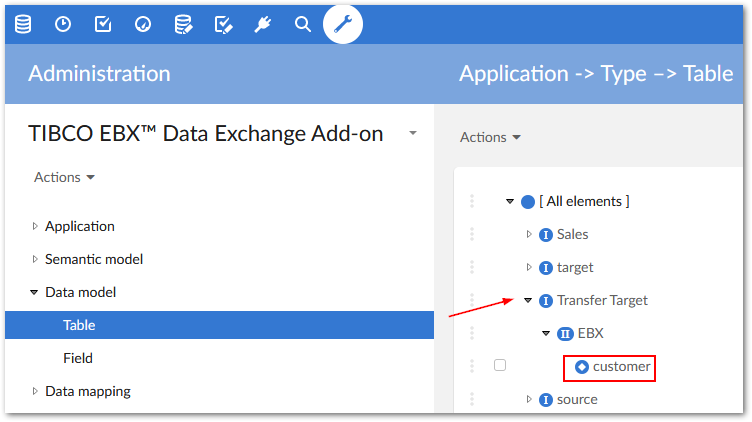752x422 pixels.
Task: Open the database icon in top bar
Action: click(22, 24)
